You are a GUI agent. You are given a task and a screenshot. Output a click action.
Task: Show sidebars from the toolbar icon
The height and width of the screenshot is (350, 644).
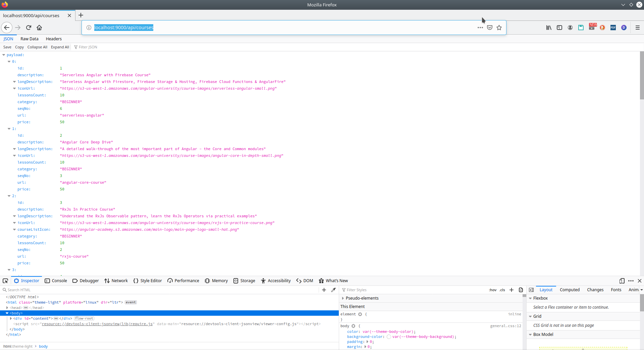559,28
